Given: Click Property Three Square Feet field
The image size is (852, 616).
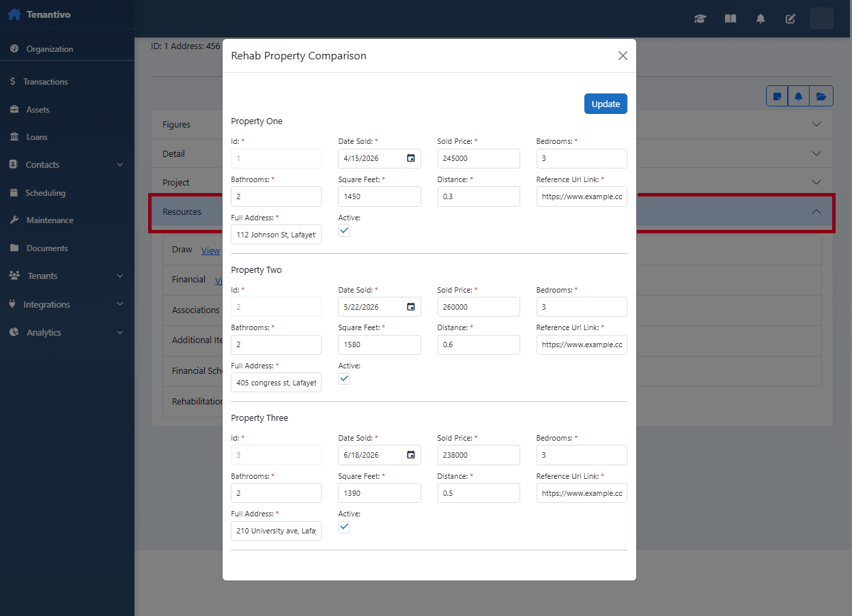Looking at the screenshot, I should pos(380,493).
